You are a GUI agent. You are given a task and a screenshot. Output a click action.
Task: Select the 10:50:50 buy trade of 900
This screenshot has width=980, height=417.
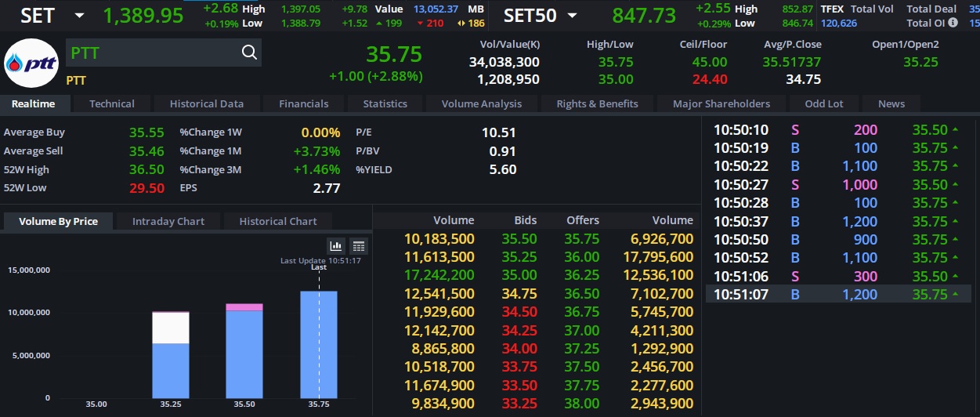(838, 240)
